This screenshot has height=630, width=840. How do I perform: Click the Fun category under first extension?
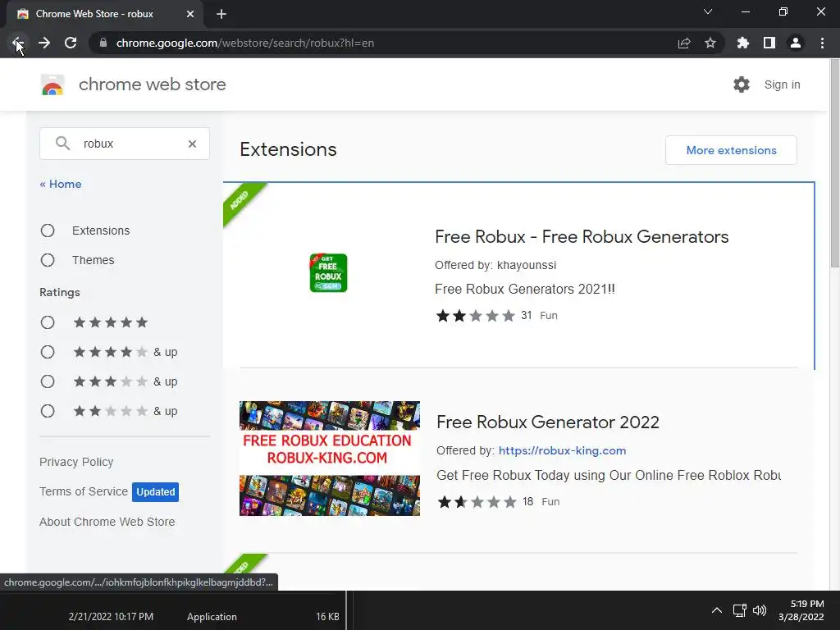click(x=549, y=316)
